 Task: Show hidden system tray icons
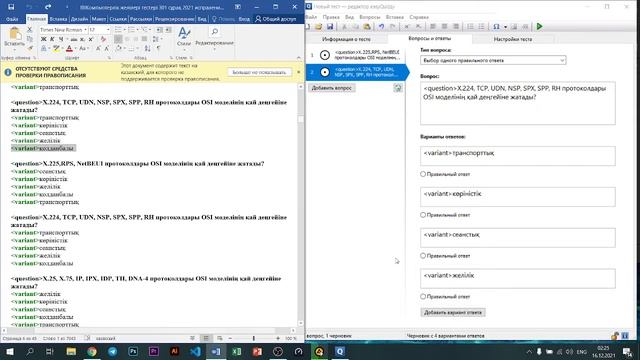[529, 351]
